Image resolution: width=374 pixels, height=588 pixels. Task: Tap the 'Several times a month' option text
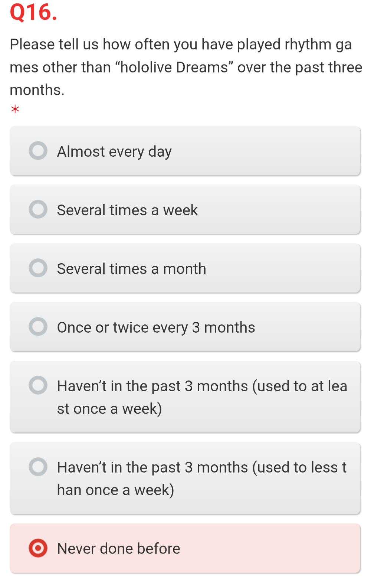tap(131, 269)
